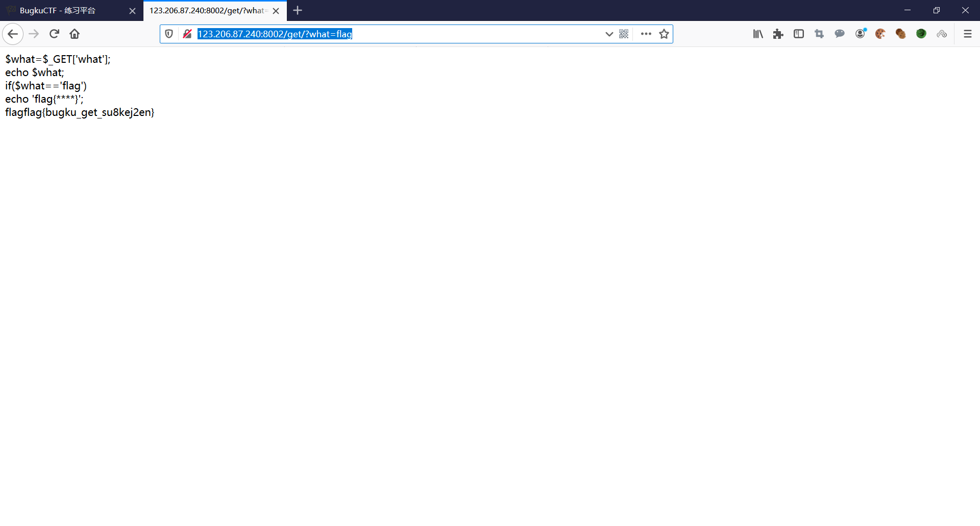Open the hamburger application menu
Image resolution: width=980 pixels, height=526 pixels.
point(968,34)
